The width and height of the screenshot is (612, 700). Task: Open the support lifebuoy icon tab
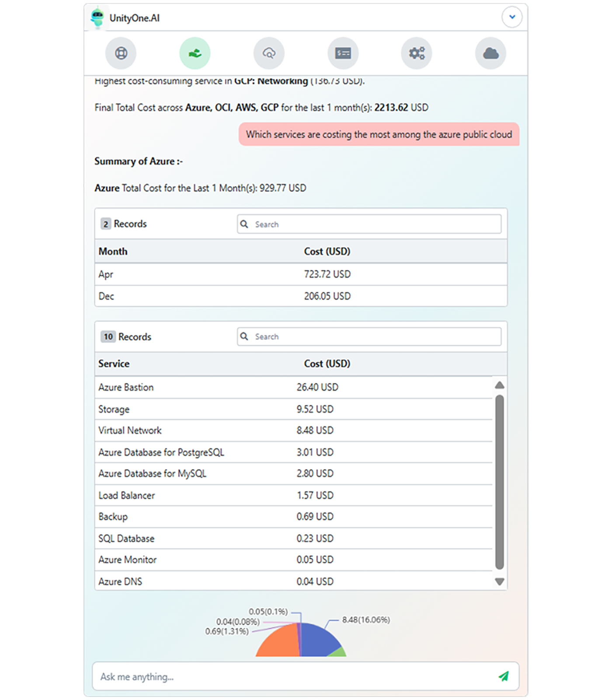(x=121, y=53)
